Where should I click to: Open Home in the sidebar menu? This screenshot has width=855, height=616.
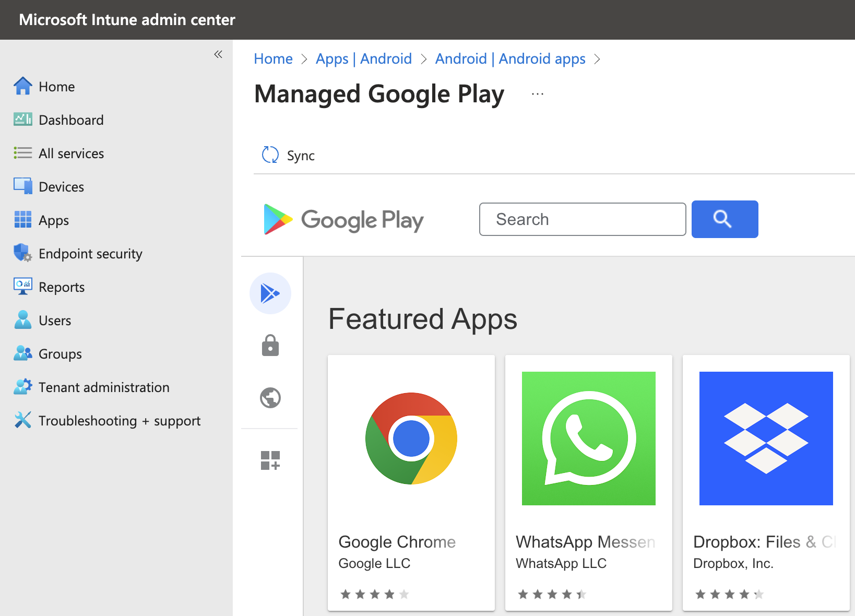(57, 87)
